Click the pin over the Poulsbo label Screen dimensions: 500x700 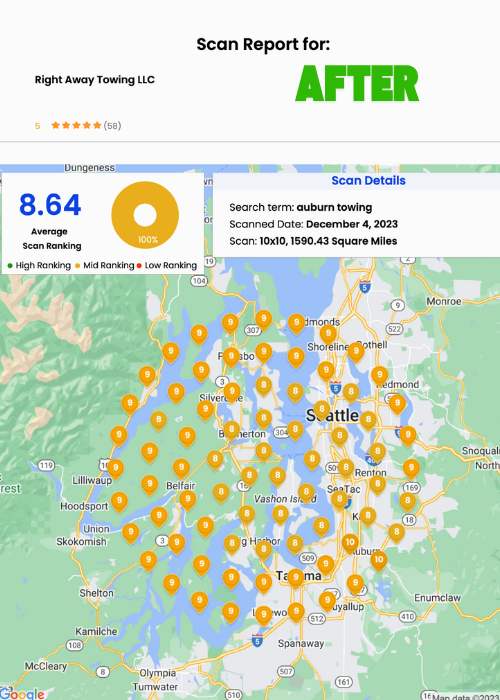pyautogui.click(x=231, y=358)
